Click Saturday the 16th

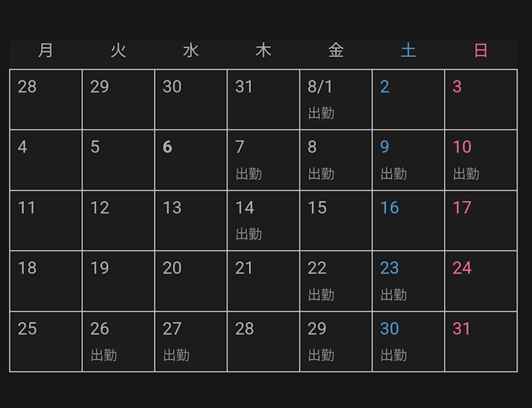click(x=408, y=220)
